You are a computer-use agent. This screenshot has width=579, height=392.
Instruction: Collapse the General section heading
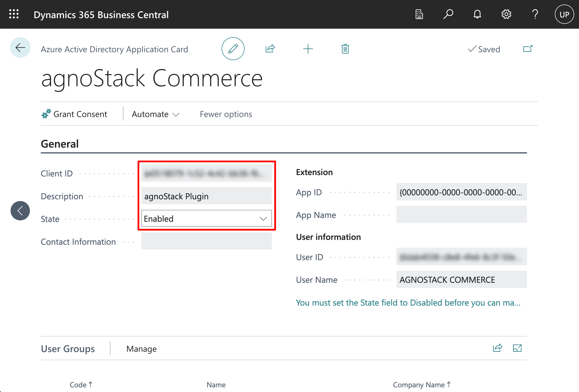(60, 144)
